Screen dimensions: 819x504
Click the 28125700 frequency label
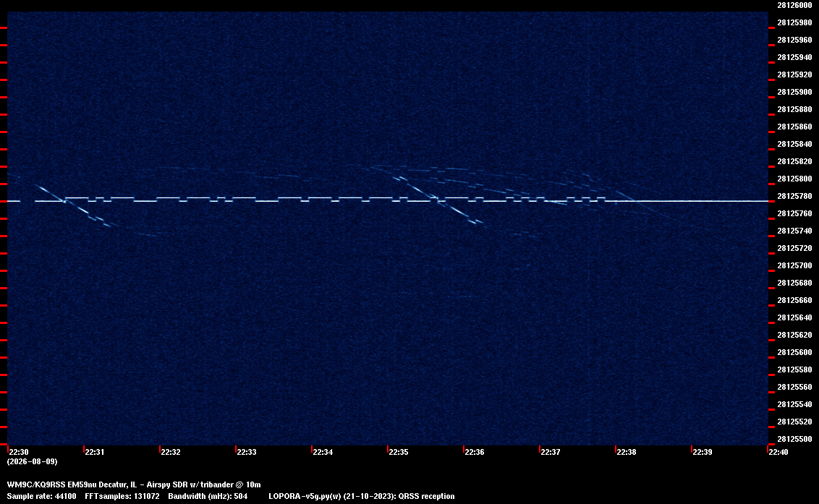point(794,265)
